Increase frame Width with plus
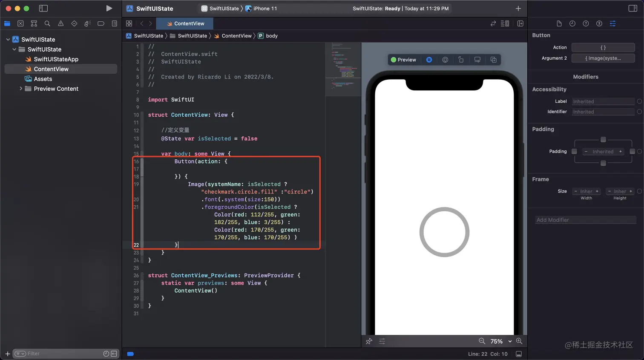 click(597, 191)
